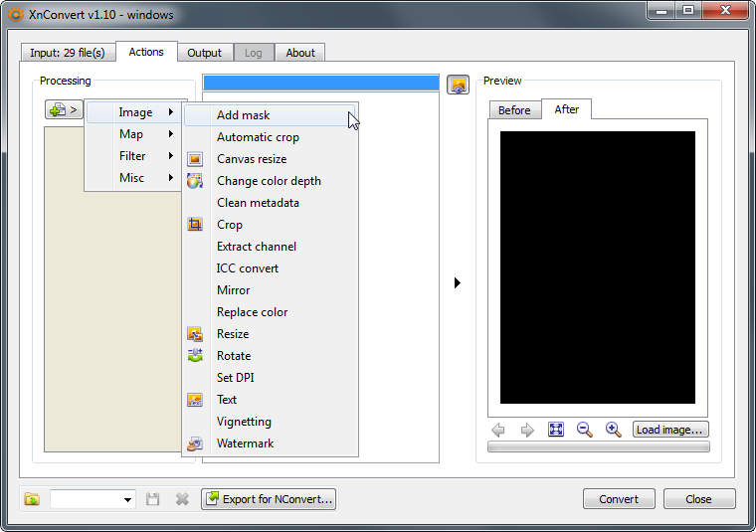The width and height of the screenshot is (756, 532).
Task: Switch to the Output tab
Action: pyautogui.click(x=205, y=53)
